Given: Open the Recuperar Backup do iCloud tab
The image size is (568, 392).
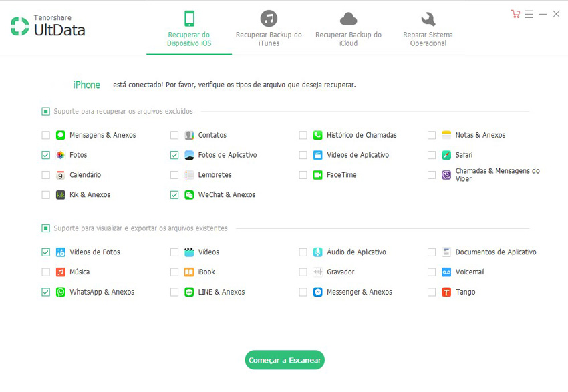Looking at the screenshot, I should point(348,29).
